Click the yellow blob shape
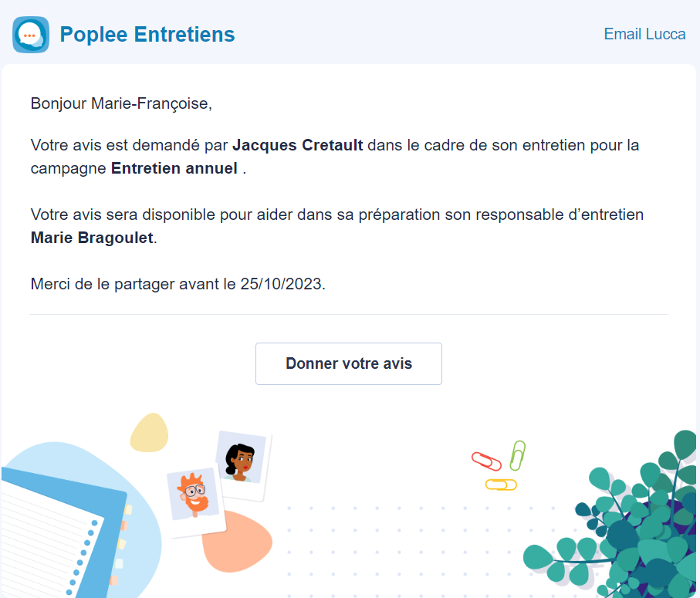 (x=149, y=433)
